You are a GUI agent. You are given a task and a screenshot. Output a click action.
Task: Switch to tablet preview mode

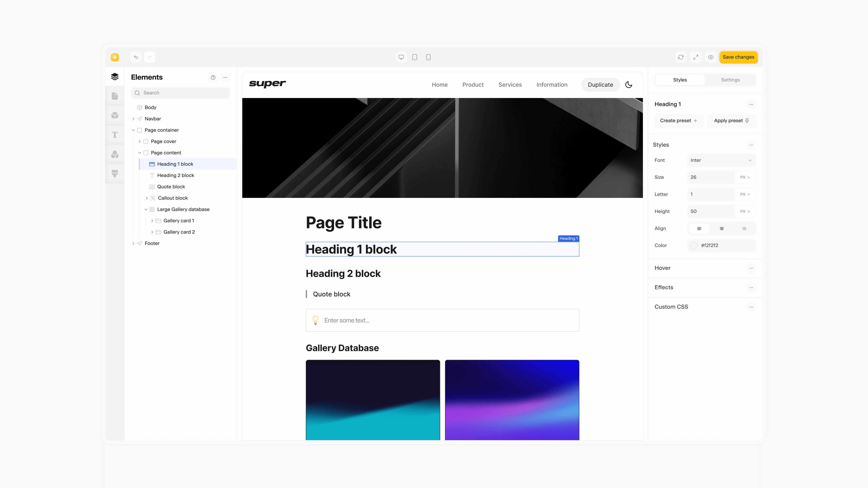click(415, 57)
